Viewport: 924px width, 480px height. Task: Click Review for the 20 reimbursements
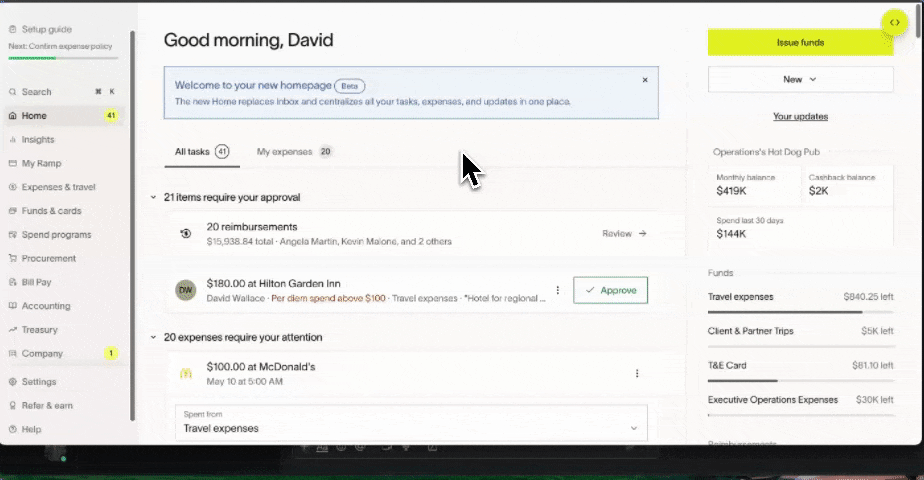(624, 233)
